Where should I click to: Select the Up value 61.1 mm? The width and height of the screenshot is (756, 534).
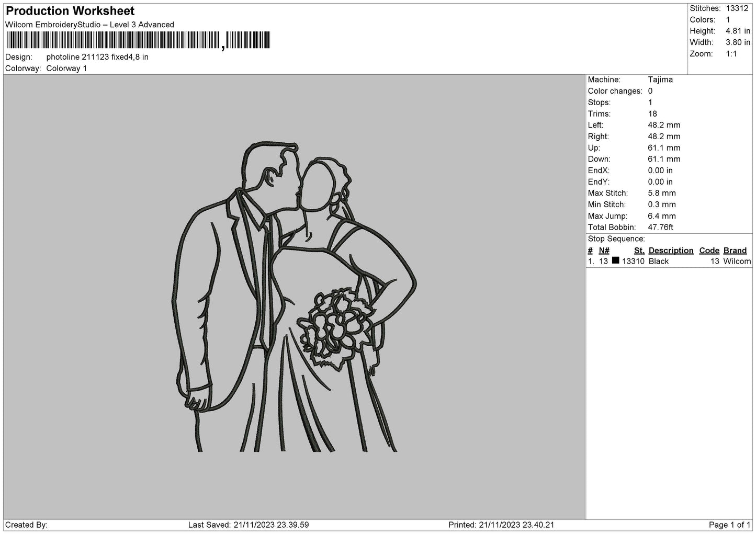(x=664, y=147)
